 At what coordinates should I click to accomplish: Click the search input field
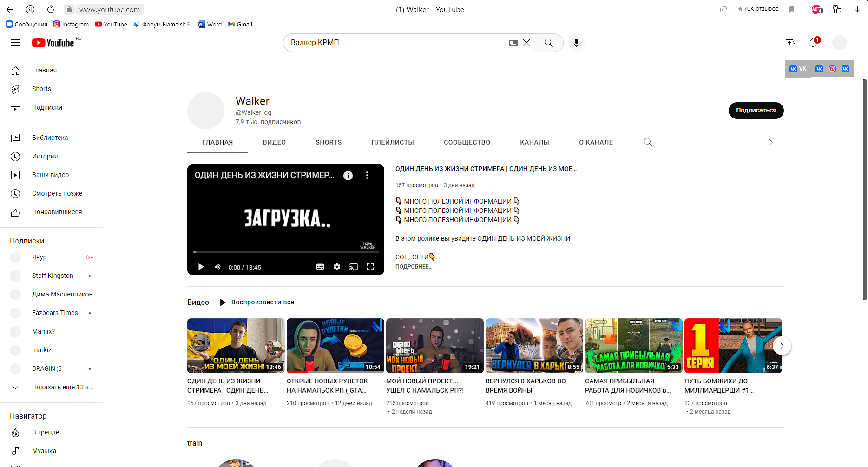click(397, 43)
